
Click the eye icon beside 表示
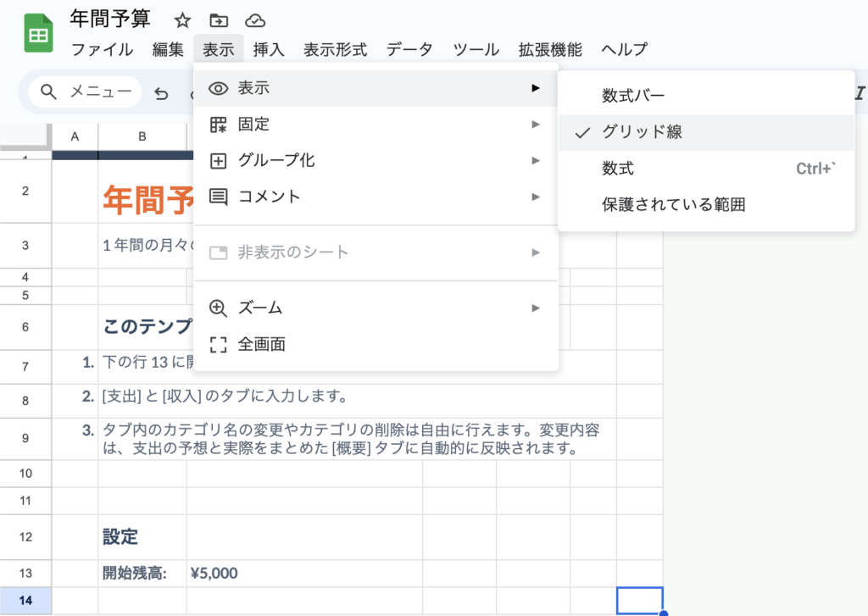click(219, 88)
